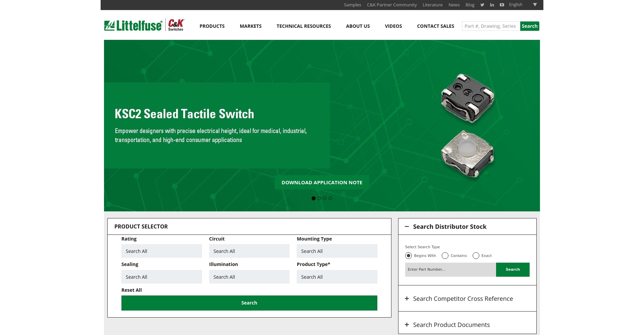Click the Samples link
The width and height of the screenshot is (644, 335).
(353, 5)
